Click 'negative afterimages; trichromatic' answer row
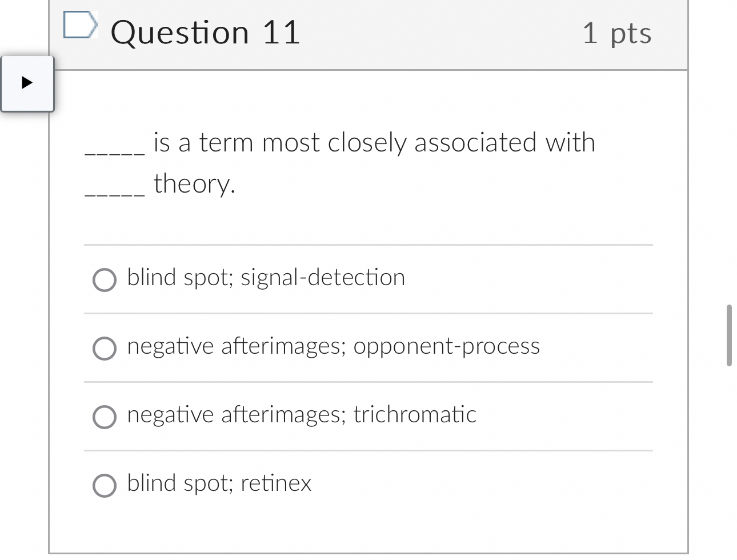Viewport: 737px width, 560px height. click(x=301, y=415)
